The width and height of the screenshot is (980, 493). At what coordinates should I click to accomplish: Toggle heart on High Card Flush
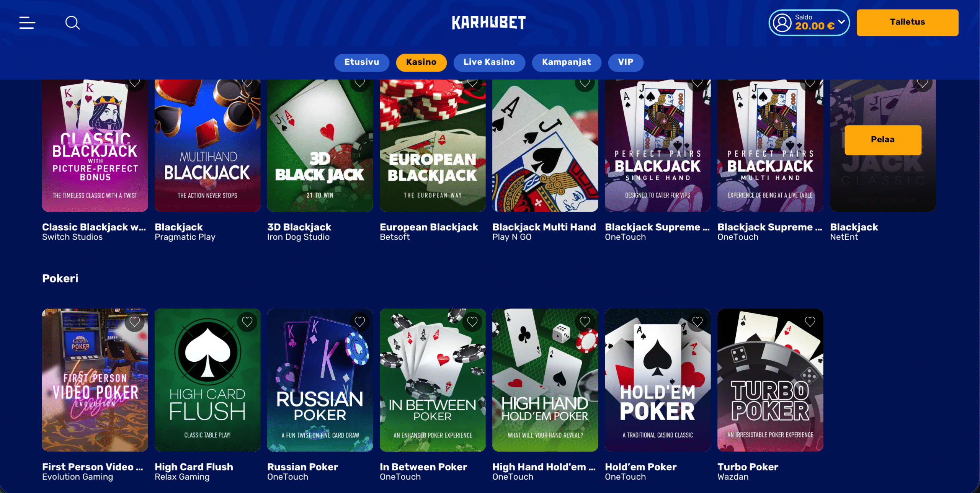247,322
